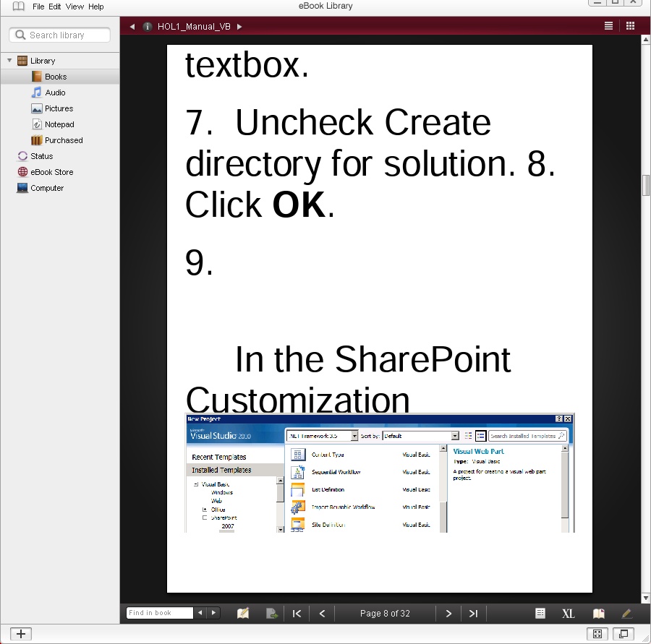Switch to list view icon in header
651x644 pixels.
[x=608, y=26]
